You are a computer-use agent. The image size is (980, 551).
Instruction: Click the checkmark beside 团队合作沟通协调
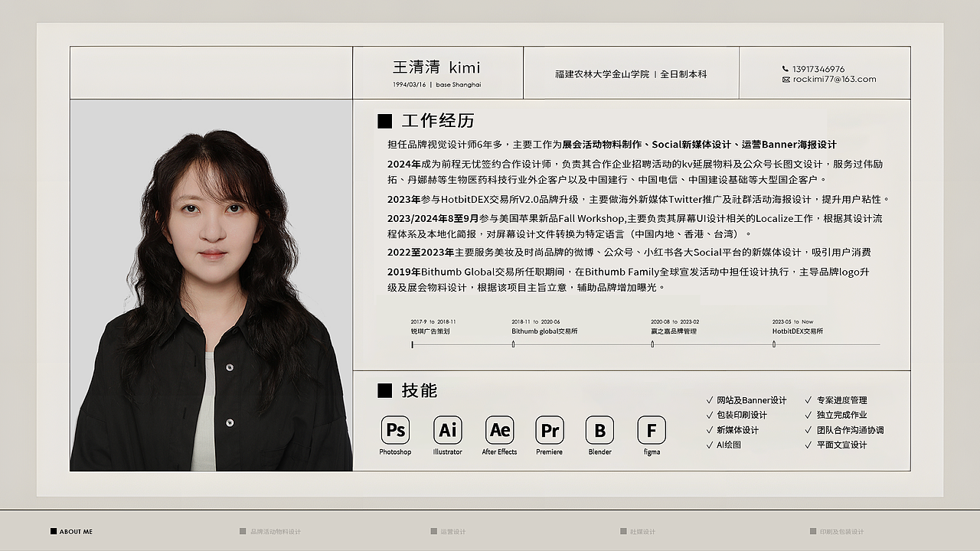[809, 430]
